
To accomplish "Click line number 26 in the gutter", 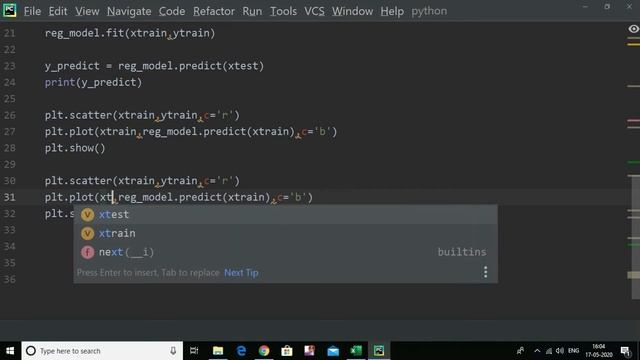I will (9, 115).
